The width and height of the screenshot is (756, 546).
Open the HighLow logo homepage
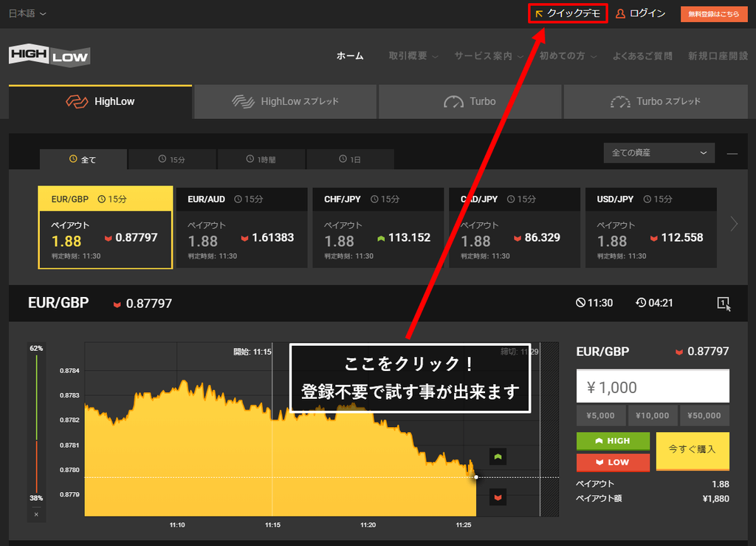pos(49,55)
